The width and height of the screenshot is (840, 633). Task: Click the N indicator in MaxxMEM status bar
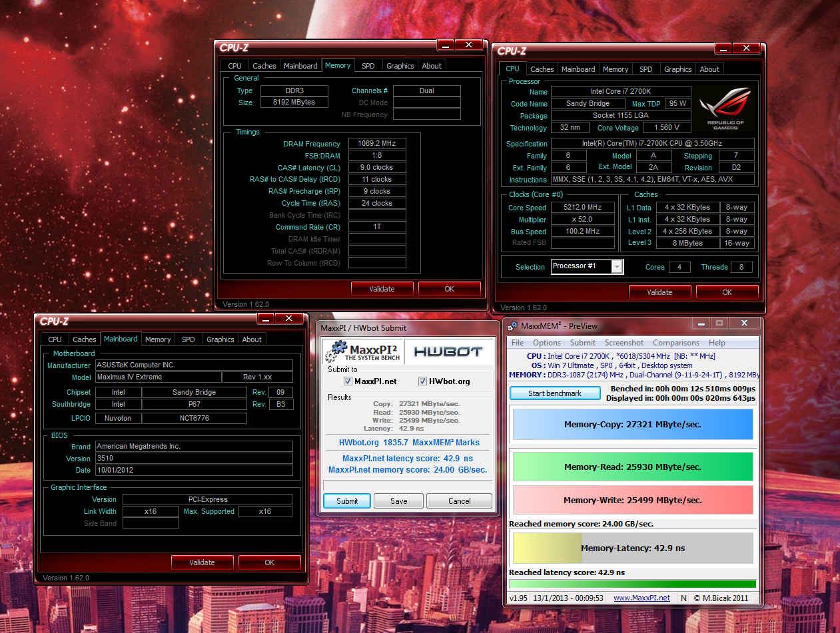pos(684,598)
